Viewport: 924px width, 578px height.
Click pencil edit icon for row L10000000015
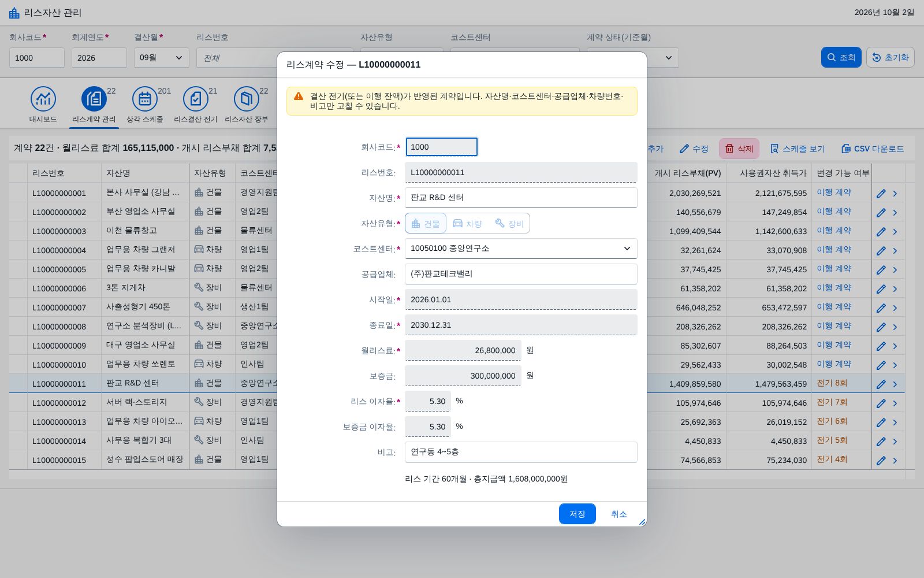pyautogui.click(x=881, y=461)
